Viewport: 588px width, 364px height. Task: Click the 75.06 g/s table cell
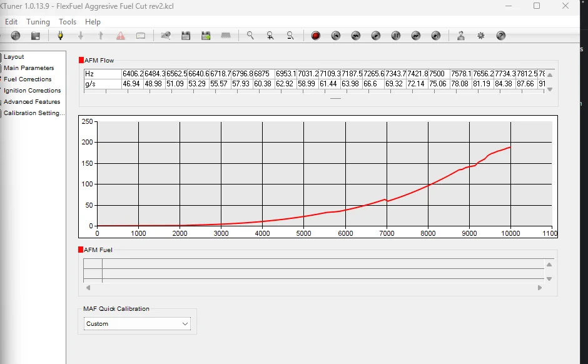(x=439, y=84)
